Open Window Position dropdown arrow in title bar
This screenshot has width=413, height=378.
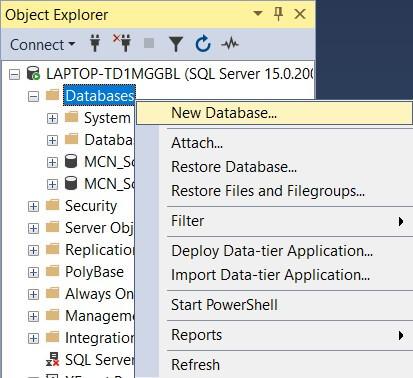(258, 13)
